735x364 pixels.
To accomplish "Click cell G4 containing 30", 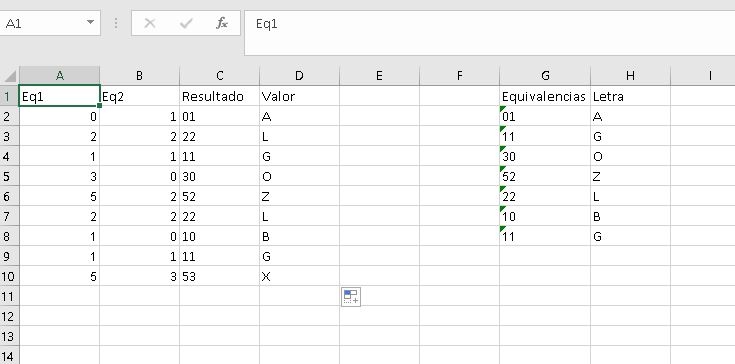I will (x=545, y=156).
